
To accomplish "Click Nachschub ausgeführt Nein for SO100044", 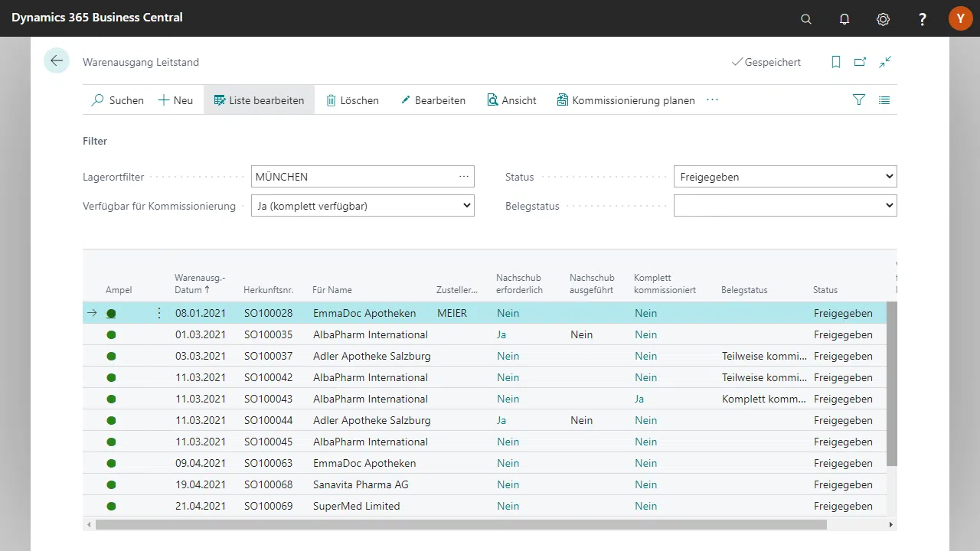I will click(581, 420).
